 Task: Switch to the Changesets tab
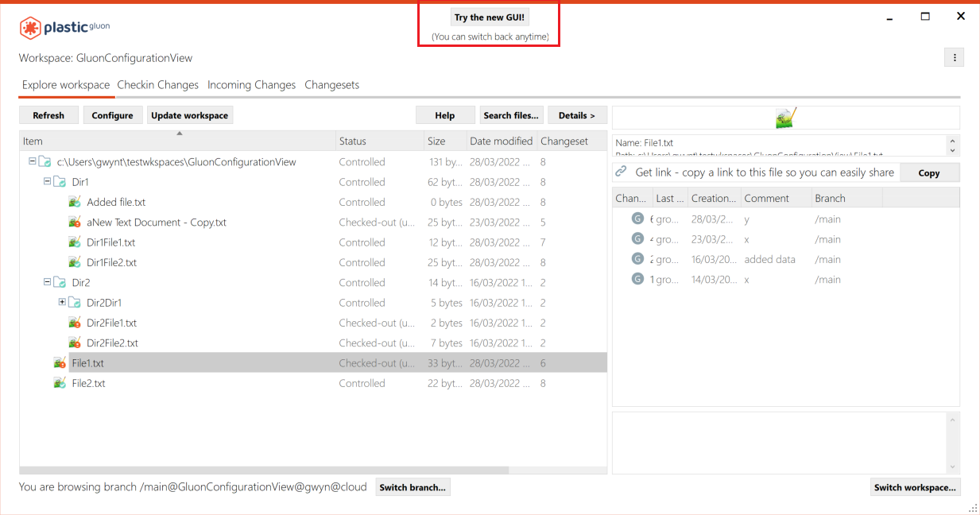coord(331,84)
